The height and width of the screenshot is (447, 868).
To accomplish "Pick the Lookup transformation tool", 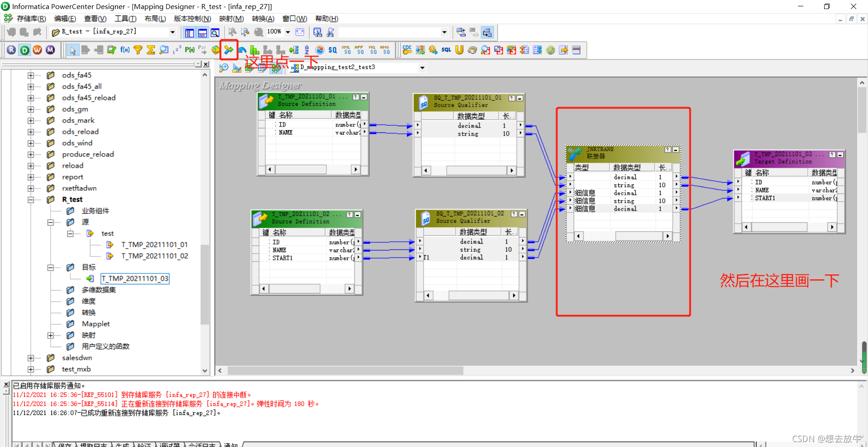I will [164, 50].
